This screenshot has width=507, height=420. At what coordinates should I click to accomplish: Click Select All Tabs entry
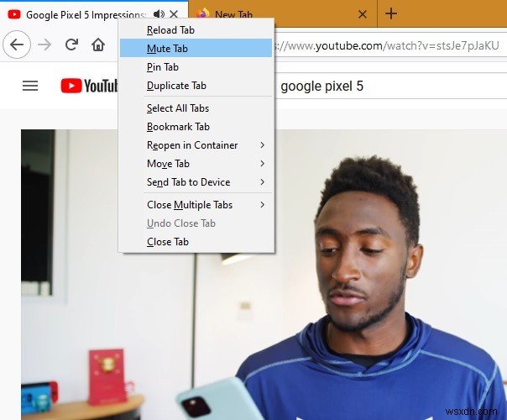[x=196, y=108]
